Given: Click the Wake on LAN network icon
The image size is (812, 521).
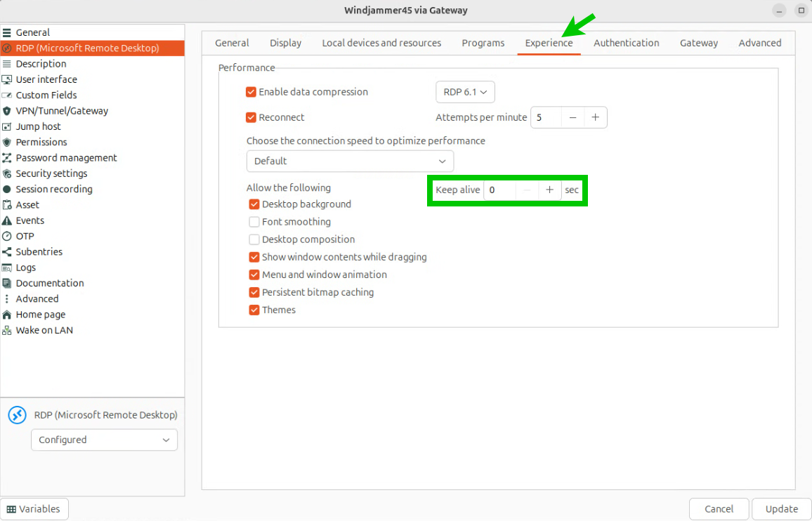Looking at the screenshot, I should click(x=7, y=331).
